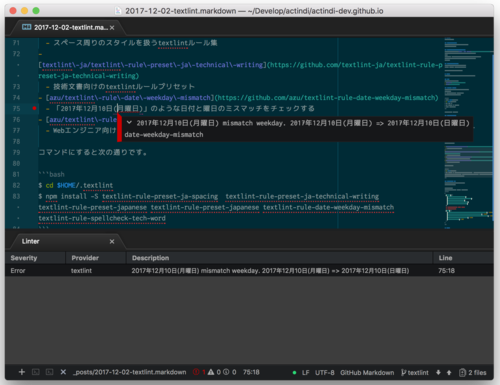Click textlint-rule-spellcheck-tech-word text
Viewport: 500px width, 385px height.
click(x=102, y=218)
